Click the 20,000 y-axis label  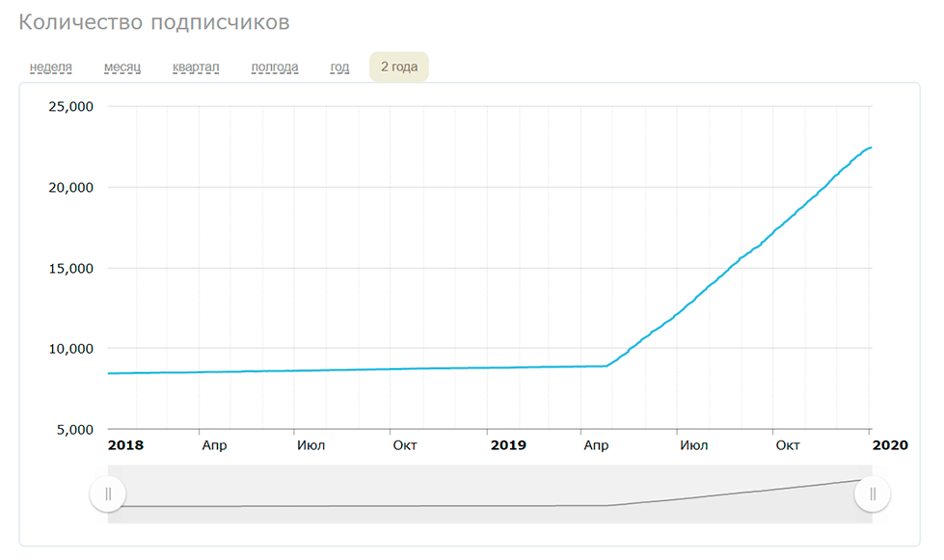71,187
